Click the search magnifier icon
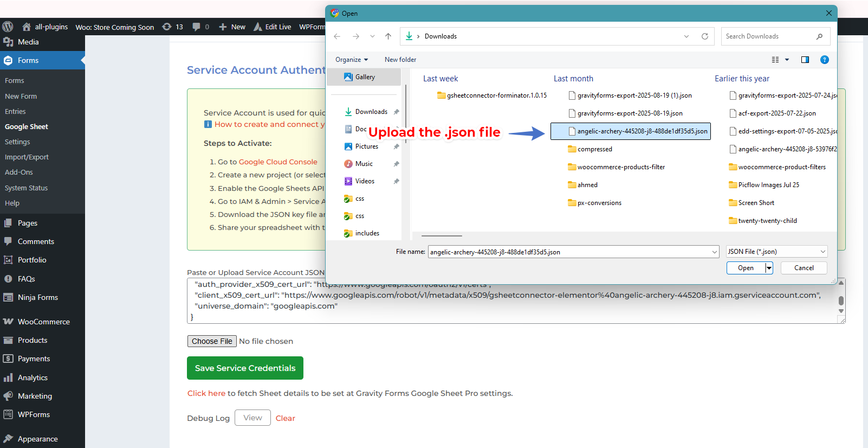 click(819, 36)
